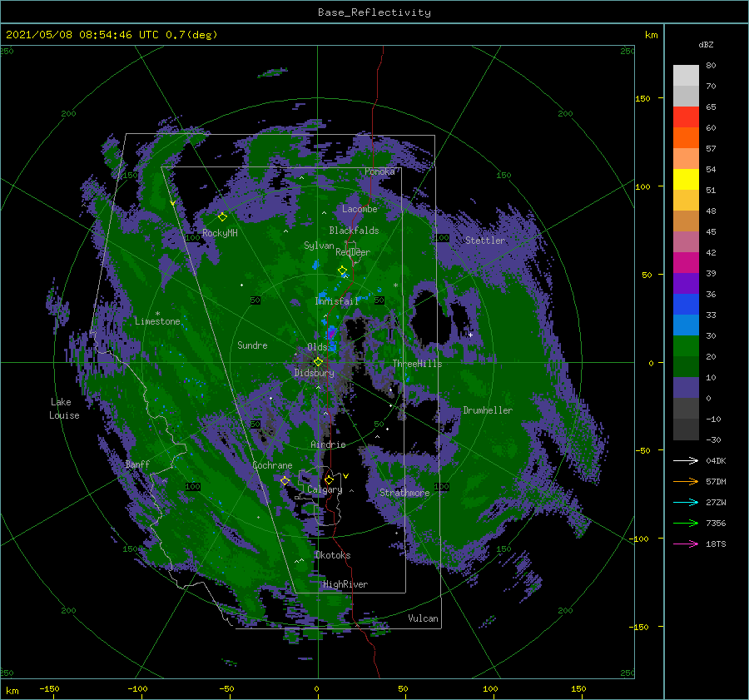
Task: Click the yellow diamond at the radar center
Action: [x=318, y=362]
